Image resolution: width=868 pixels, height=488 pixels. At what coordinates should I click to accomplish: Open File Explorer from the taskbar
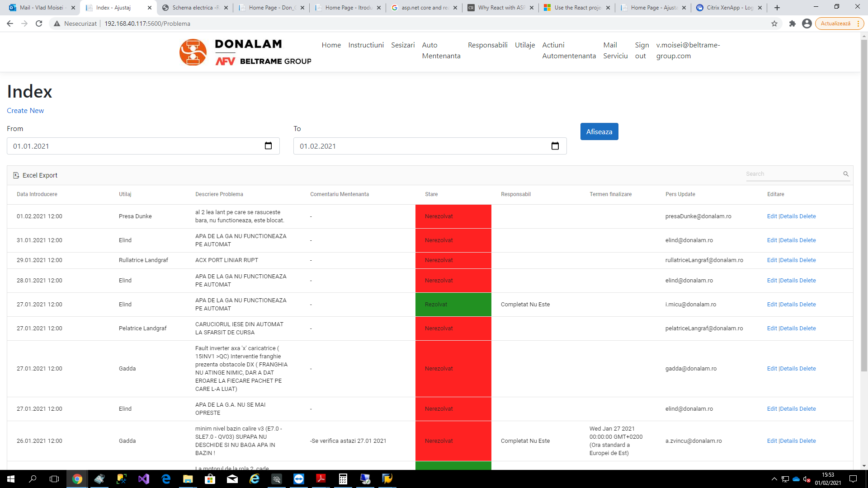(188, 479)
